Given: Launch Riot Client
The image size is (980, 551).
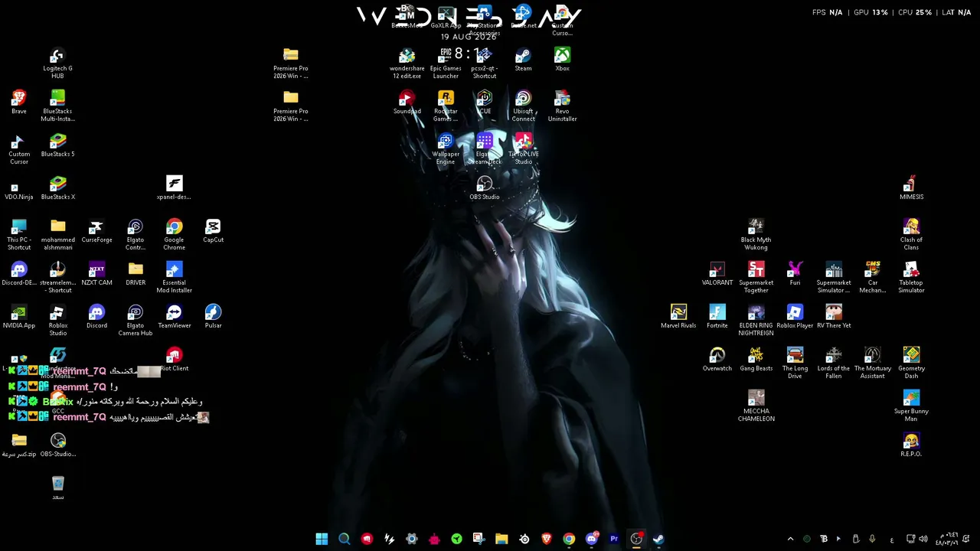Looking at the screenshot, I should click(174, 360).
